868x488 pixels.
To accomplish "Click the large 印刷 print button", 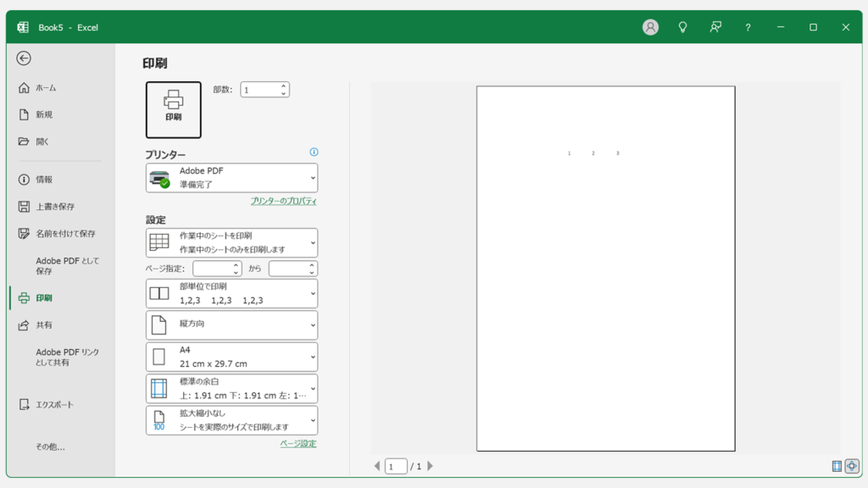I will click(x=173, y=109).
